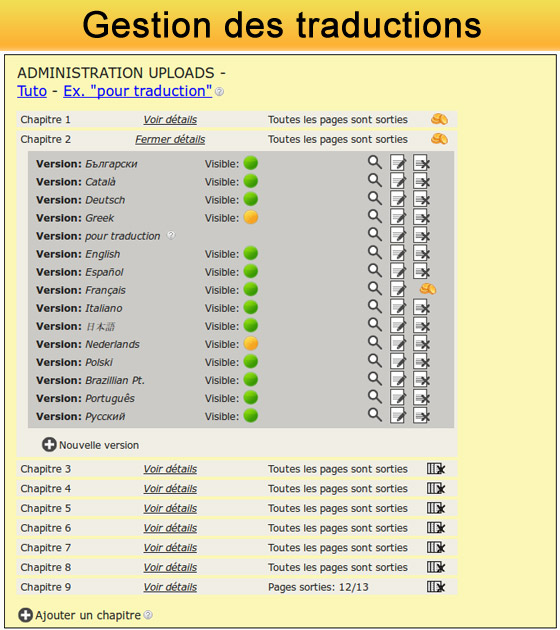Toggle visibility of Polski version
The height and width of the screenshot is (630, 560).
coord(251,362)
